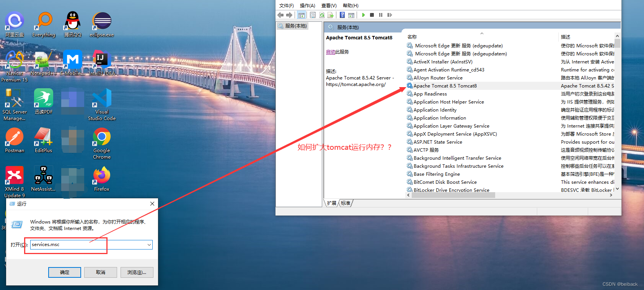
Task: Click 确定 in the Run dialog
Action: click(65, 272)
